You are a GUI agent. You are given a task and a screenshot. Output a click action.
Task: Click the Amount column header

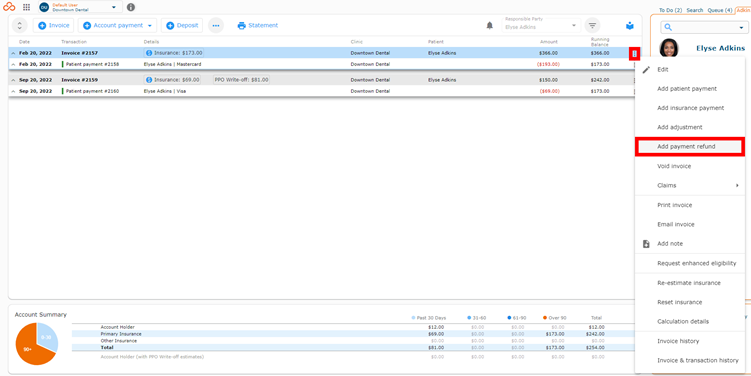coord(549,42)
